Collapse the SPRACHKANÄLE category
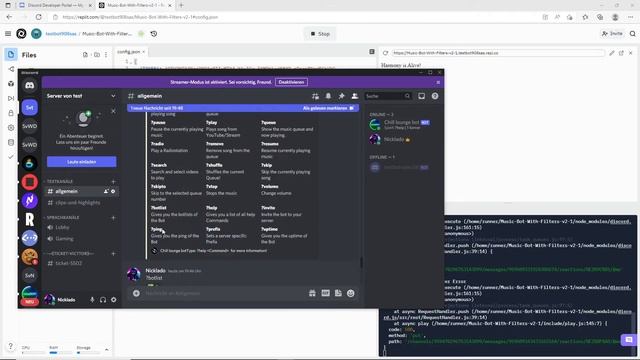Screen dimensions: 640x360 point(62,218)
